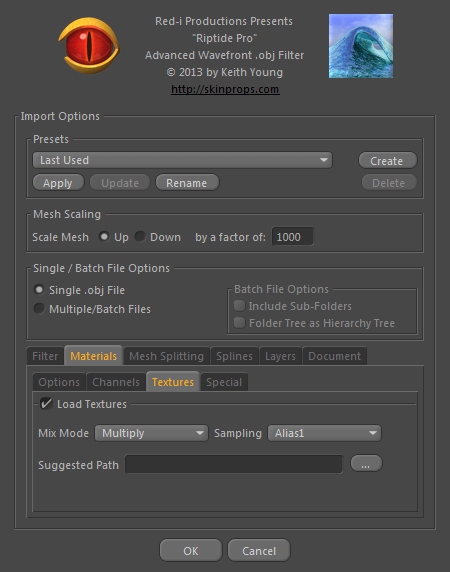Viewport: 450px width, 572px height.
Task: Confirm import with the OK button
Action: pyautogui.click(x=191, y=550)
